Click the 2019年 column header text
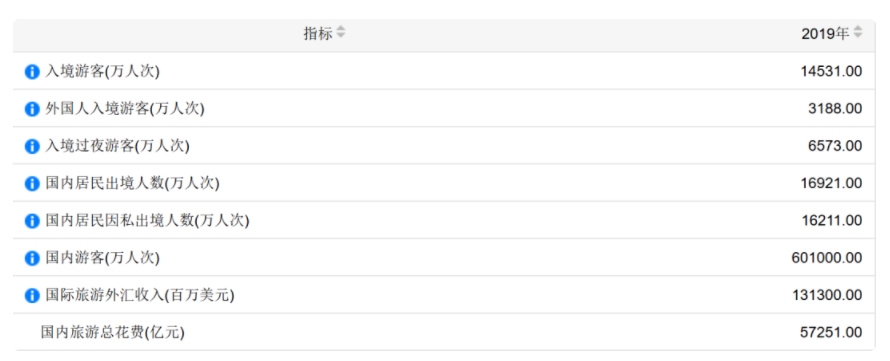 pos(825,33)
